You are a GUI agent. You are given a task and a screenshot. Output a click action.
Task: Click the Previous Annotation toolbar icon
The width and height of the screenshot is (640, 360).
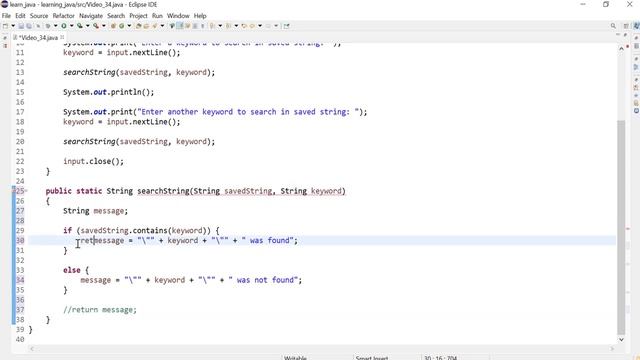pyautogui.click(x=228, y=26)
